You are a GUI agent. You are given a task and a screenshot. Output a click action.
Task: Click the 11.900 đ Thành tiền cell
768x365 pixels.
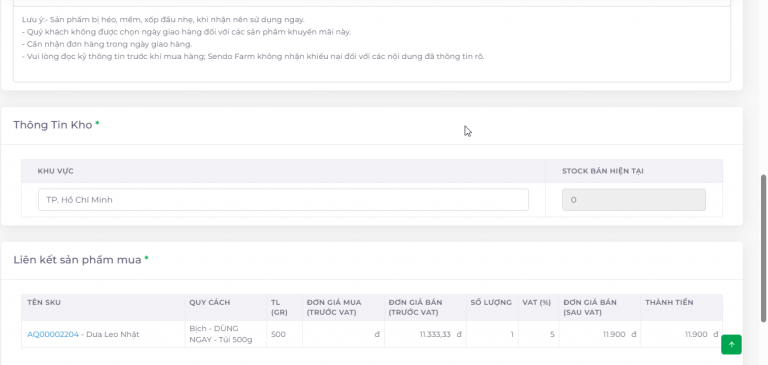pyautogui.click(x=681, y=335)
